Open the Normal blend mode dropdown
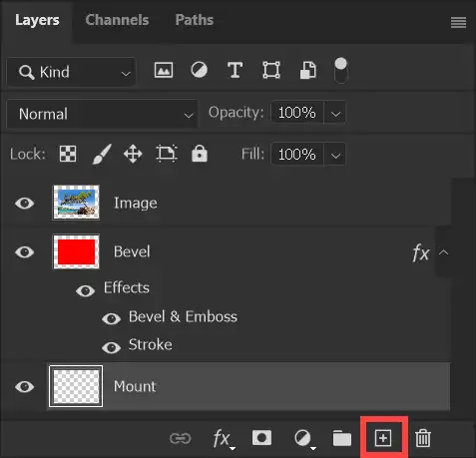476x458 pixels. pyautogui.click(x=102, y=114)
